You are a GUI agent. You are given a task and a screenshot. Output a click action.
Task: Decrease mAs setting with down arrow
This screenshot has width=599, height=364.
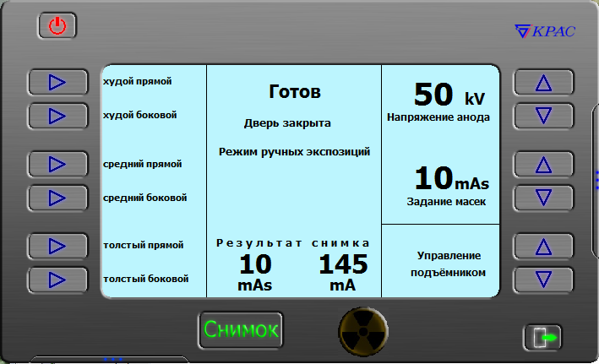(543, 198)
